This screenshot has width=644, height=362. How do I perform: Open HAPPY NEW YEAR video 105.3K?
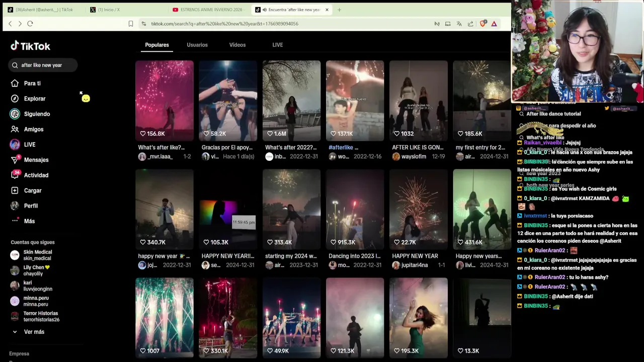click(227, 209)
